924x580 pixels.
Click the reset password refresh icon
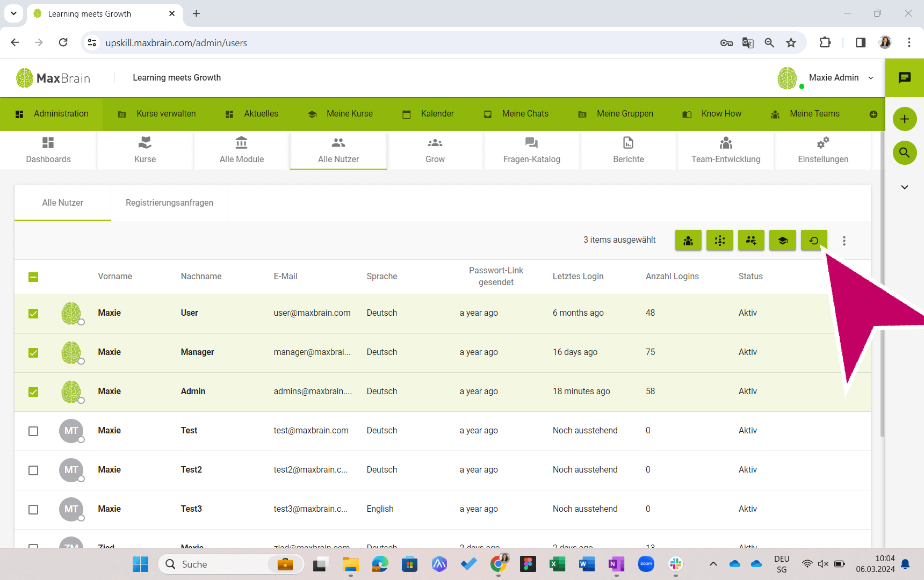[x=814, y=241]
